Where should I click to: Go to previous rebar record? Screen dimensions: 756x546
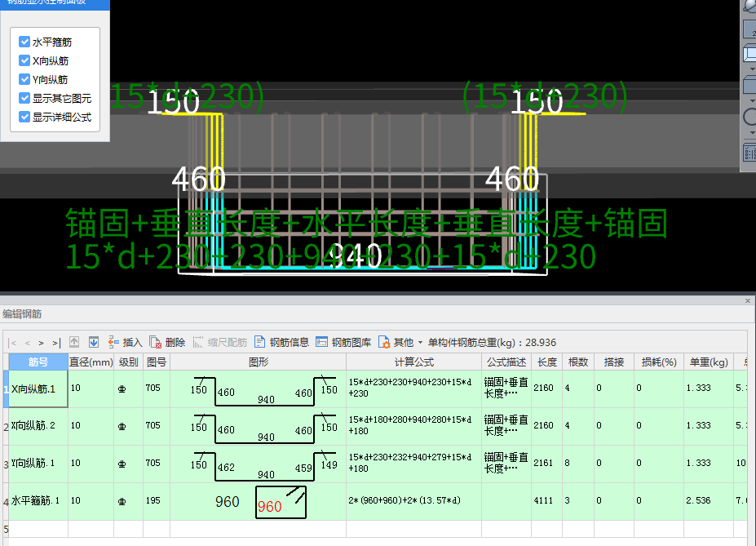[28, 343]
